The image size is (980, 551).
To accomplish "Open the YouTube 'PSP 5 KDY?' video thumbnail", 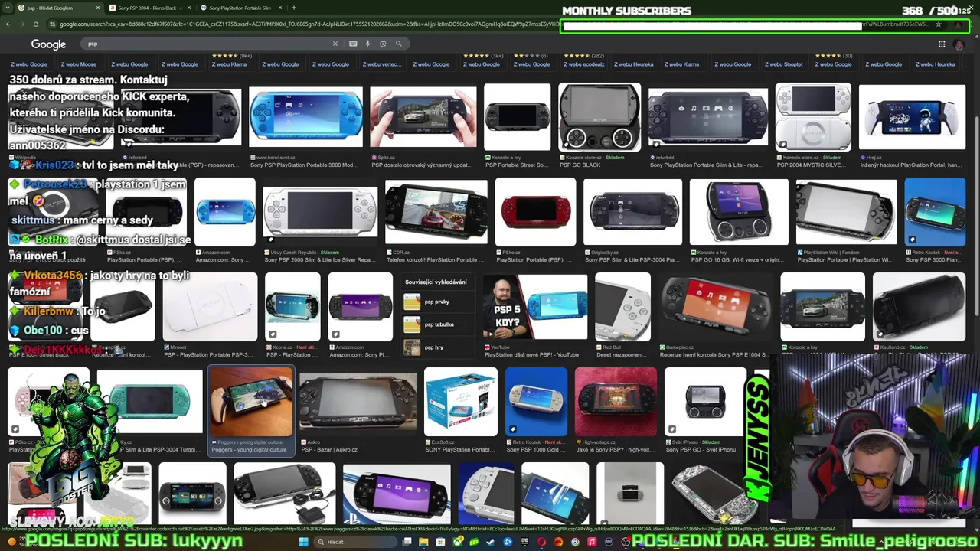I will (x=535, y=307).
